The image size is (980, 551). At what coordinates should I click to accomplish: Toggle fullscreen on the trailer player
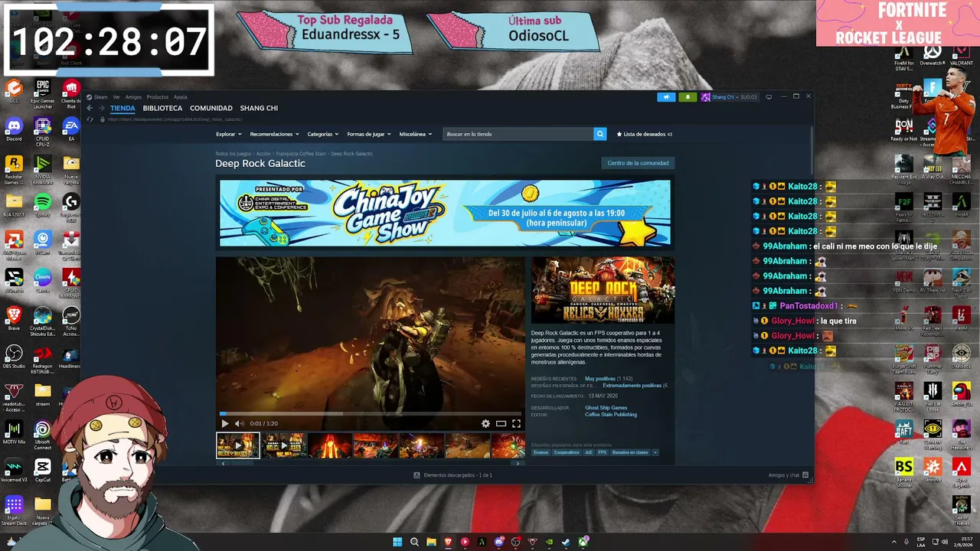[x=516, y=423]
